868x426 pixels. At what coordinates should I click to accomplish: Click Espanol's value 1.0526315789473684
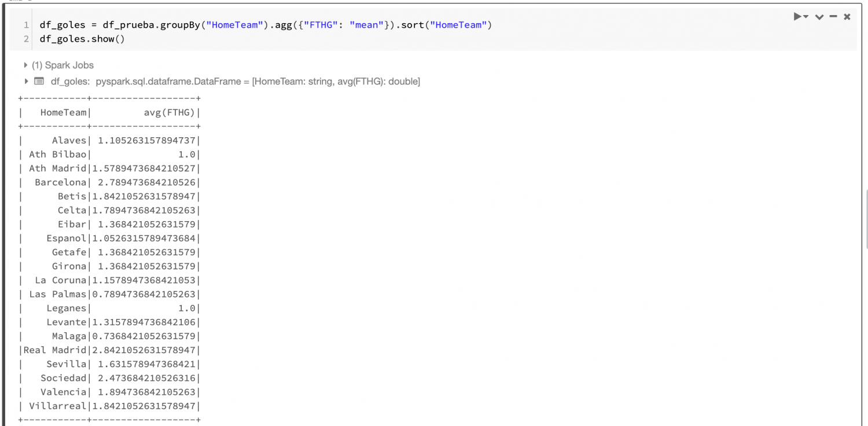144,238
